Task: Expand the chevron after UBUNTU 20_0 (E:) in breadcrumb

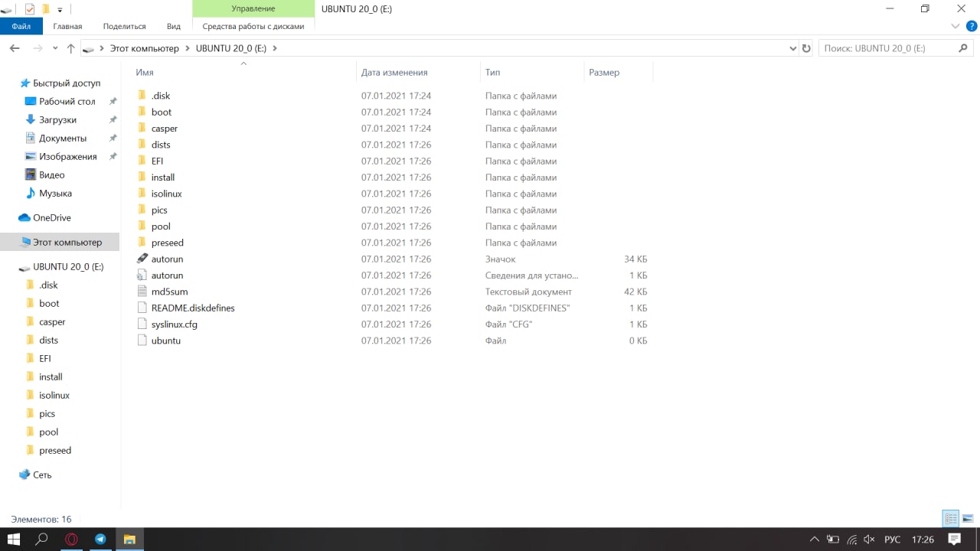Action: pyautogui.click(x=275, y=48)
